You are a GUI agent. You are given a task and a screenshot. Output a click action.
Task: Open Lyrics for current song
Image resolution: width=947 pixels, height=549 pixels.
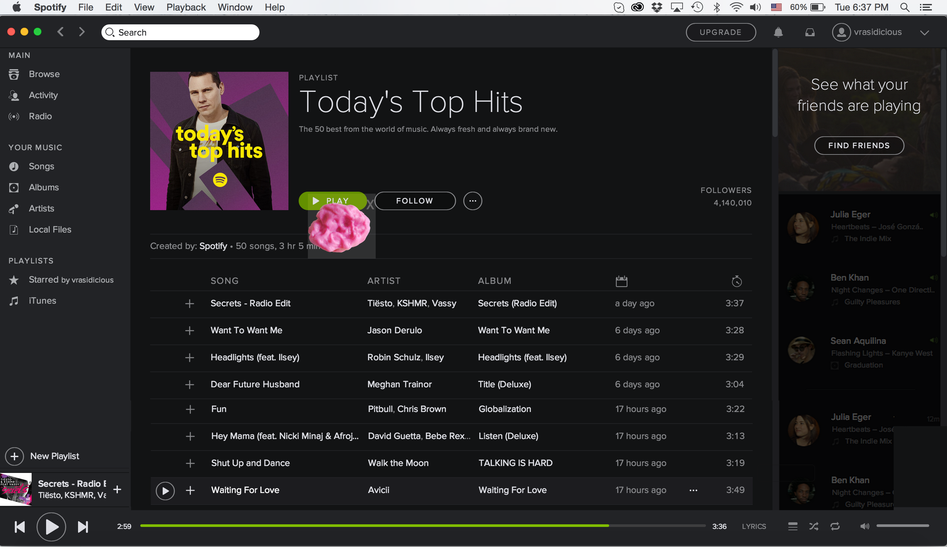[754, 527]
